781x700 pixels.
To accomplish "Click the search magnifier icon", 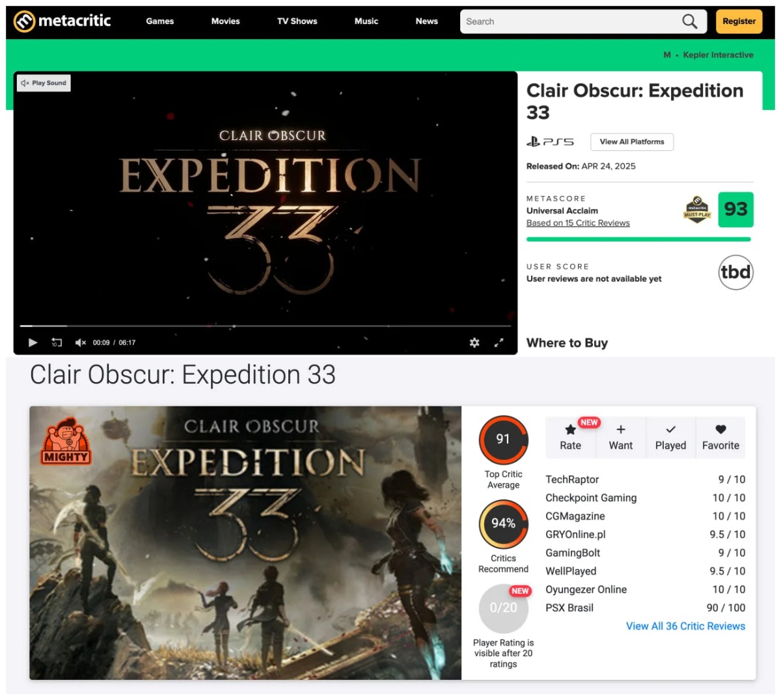I will 689,21.
